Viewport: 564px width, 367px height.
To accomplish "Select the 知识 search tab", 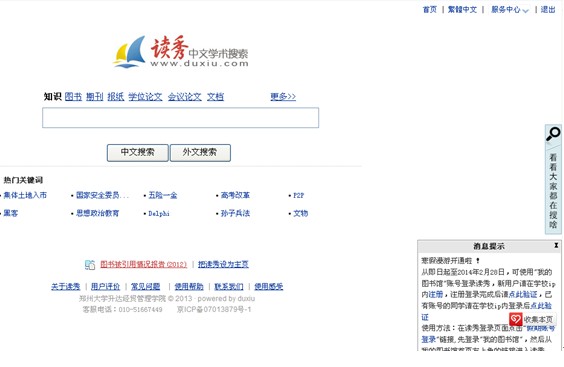I will 53,96.
